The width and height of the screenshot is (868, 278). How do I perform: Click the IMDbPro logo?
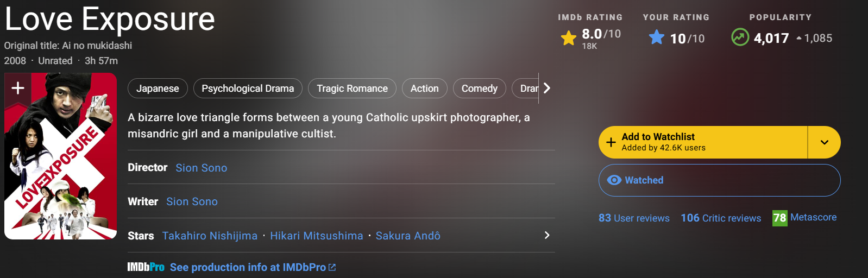146,267
